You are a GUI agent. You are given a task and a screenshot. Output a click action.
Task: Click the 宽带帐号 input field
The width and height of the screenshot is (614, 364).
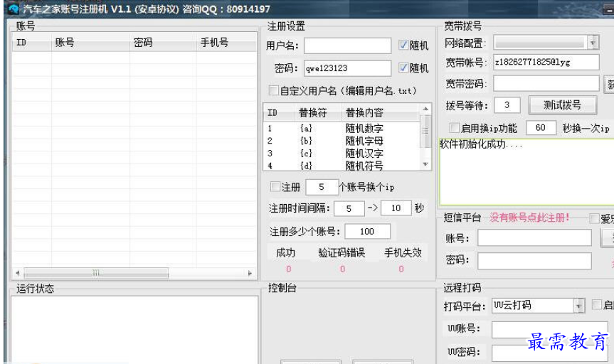coord(546,62)
